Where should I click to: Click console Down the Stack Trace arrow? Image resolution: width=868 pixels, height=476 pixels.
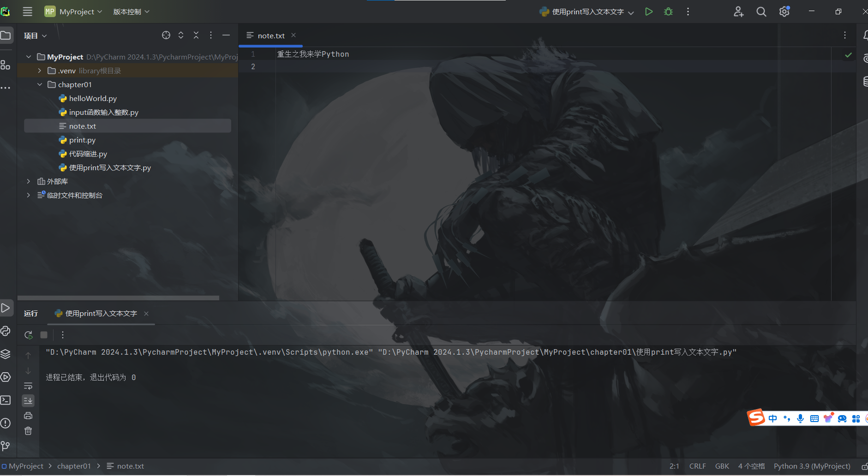click(x=28, y=370)
